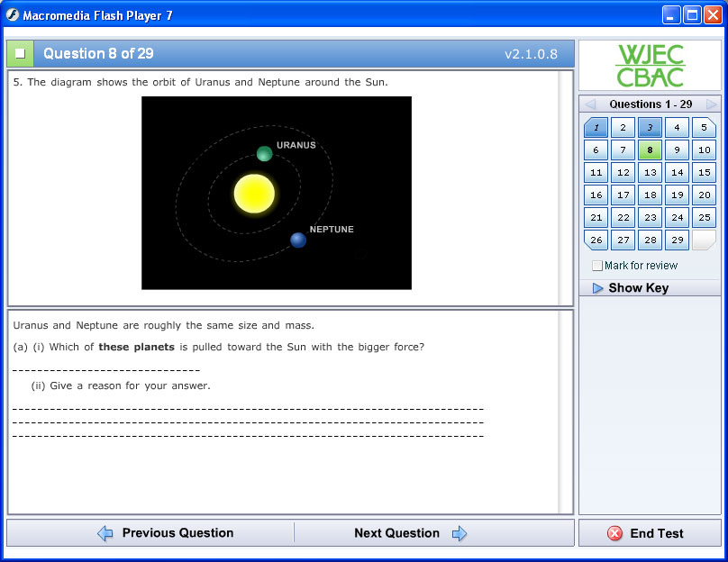Close the Flash Player window

713,14
